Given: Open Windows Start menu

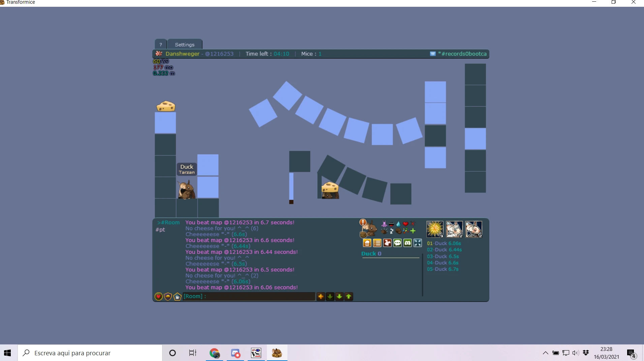Looking at the screenshot, I should (x=7, y=353).
